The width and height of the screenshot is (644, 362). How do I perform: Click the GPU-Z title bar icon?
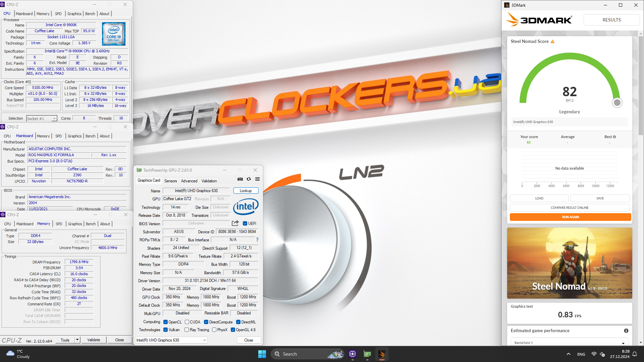pyautogui.click(x=139, y=170)
